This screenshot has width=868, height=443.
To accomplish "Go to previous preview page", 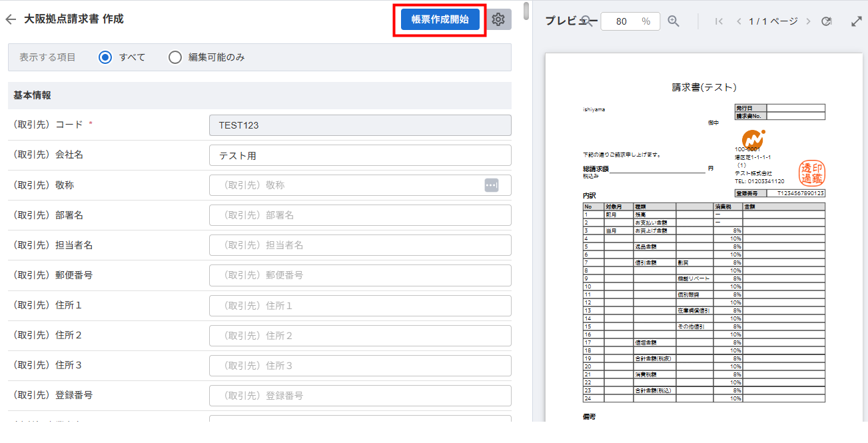I will click(x=739, y=21).
